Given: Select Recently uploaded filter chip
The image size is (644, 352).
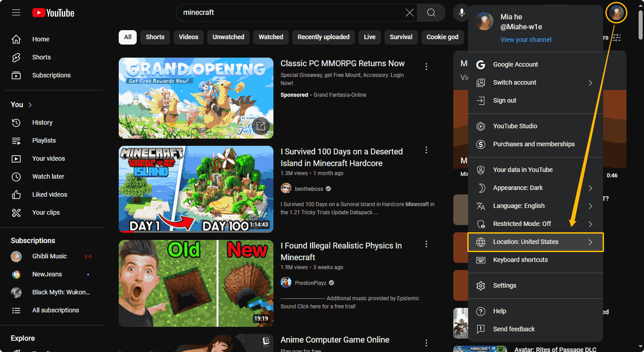Looking at the screenshot, I should tap(323, 37).
